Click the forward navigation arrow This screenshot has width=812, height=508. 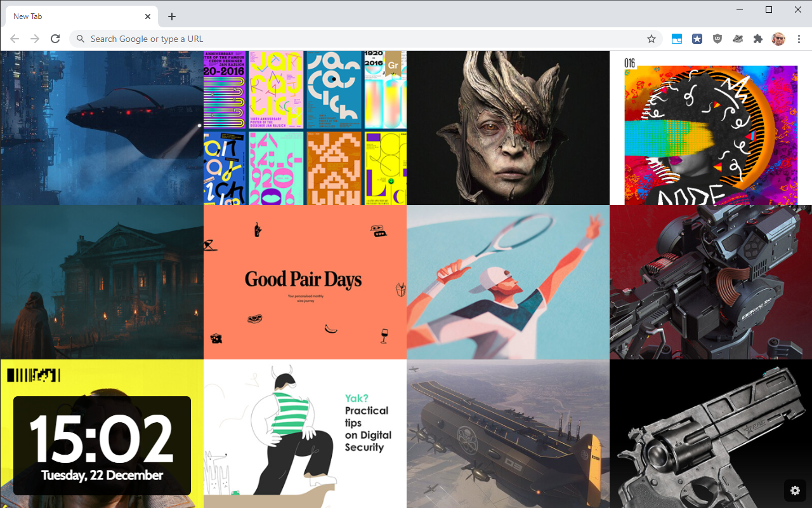coord(35,39)
